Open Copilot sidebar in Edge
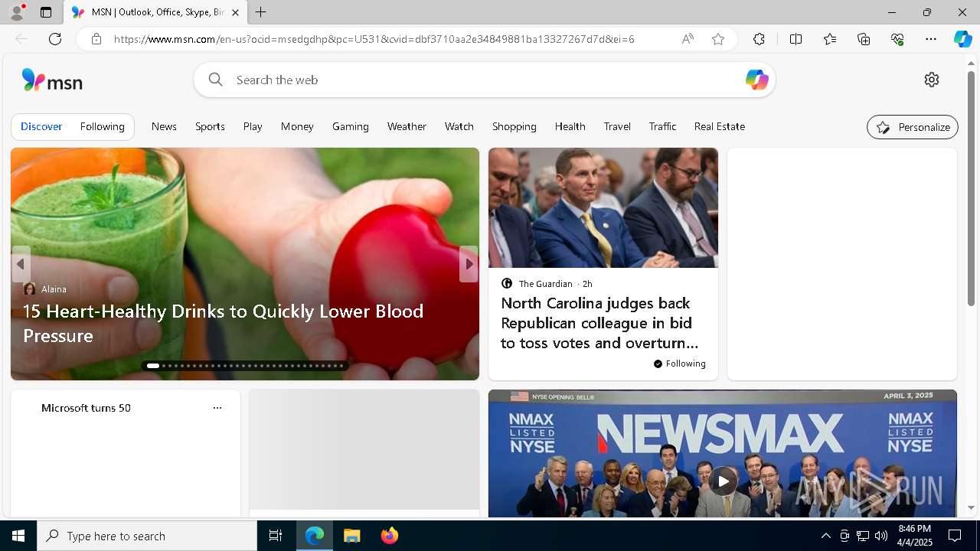Viewport: 980px width, 551px height. pyautogui.click(x=962, y=39)
